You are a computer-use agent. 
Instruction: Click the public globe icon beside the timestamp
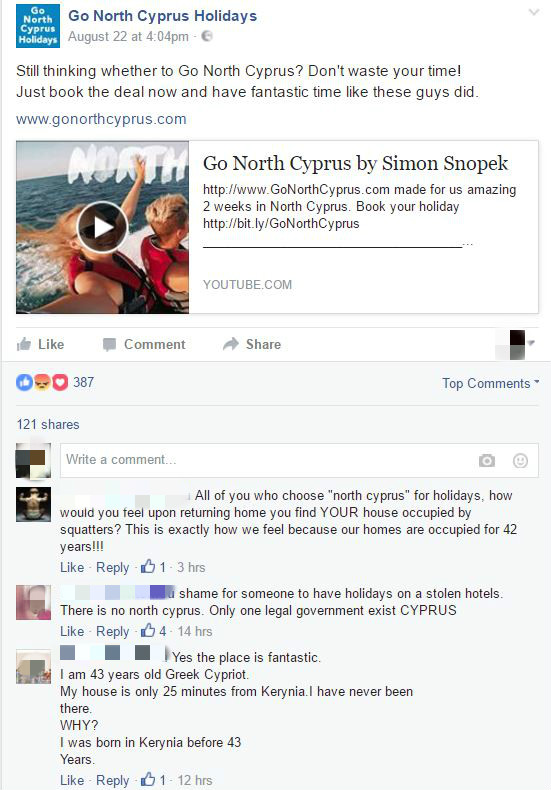(207, 36)
